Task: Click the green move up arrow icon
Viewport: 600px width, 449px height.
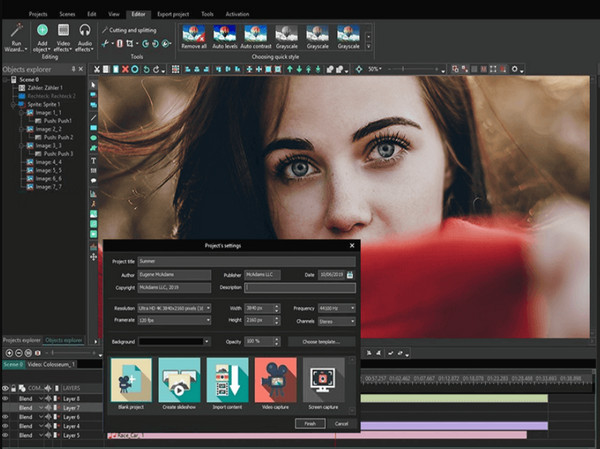Action: click(290, 69)
